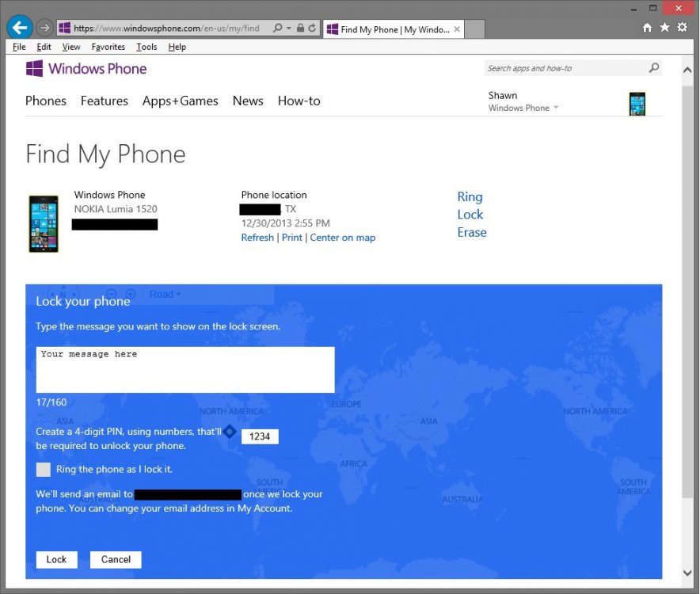This screenshot has height=594, width=700.
Task: Click the vertical scrollbar thumb
Action: pos(687,291)
